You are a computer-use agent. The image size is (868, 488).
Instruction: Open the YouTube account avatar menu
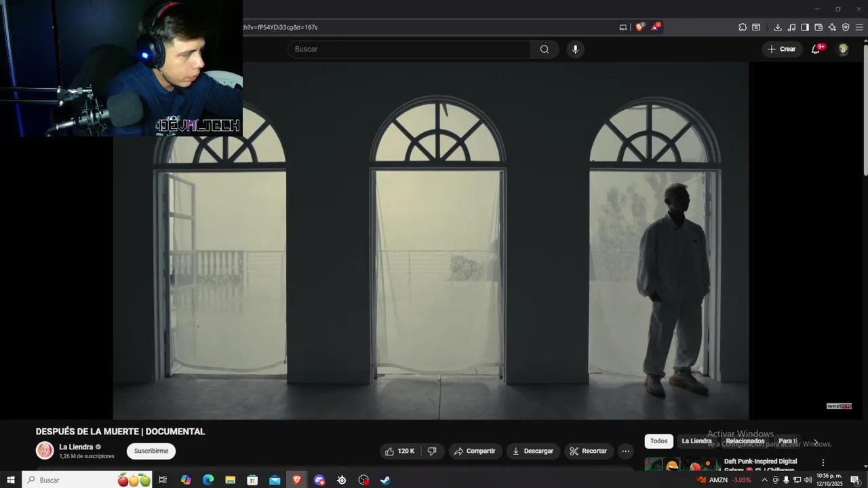tap(843, 49)
